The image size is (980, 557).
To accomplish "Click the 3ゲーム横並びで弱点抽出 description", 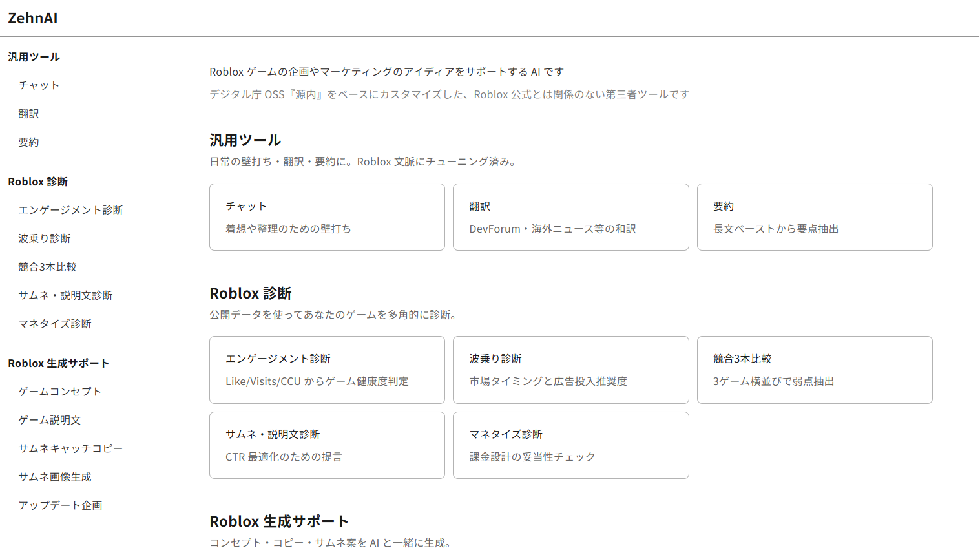I will pos(773,381).
